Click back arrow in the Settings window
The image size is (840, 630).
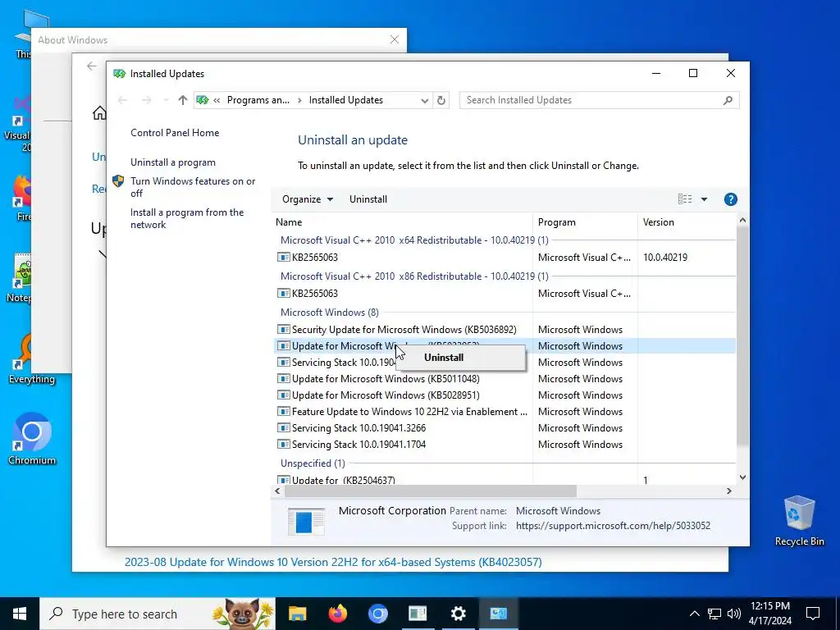(92, 66)
